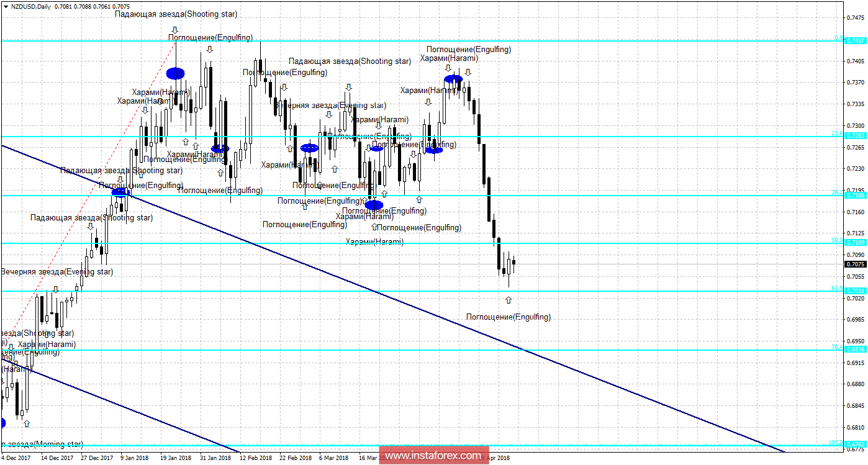Select the 12 Feb 2018 date label
Screen dimensions: 868x465
tap(255, 458)
